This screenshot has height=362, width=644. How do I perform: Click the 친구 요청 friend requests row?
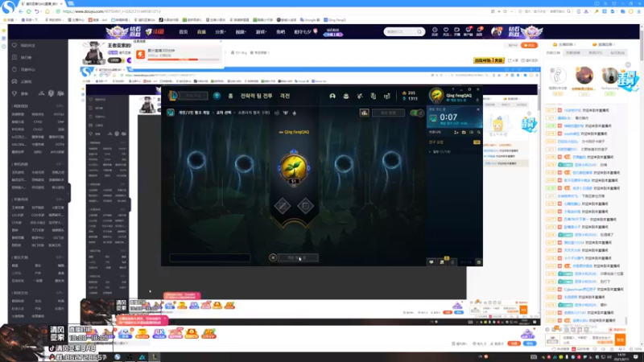[x=454, y=142]
